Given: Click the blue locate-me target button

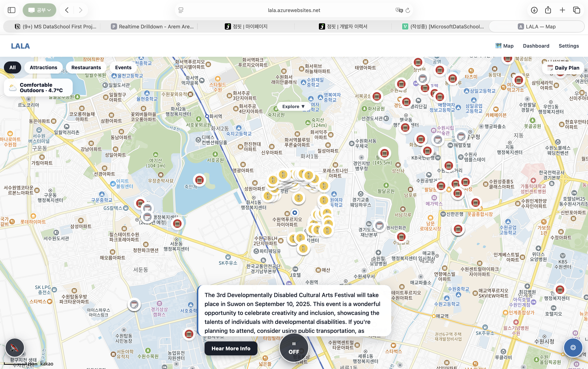Looking at the screenshot, I should [x=573, y=347].
